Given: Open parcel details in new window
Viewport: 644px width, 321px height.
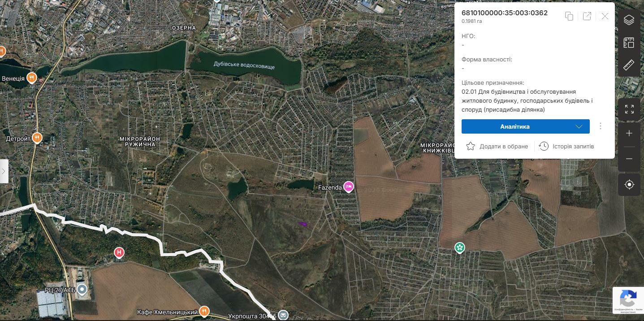Looking at the screenshot, I should pos(587,16).
